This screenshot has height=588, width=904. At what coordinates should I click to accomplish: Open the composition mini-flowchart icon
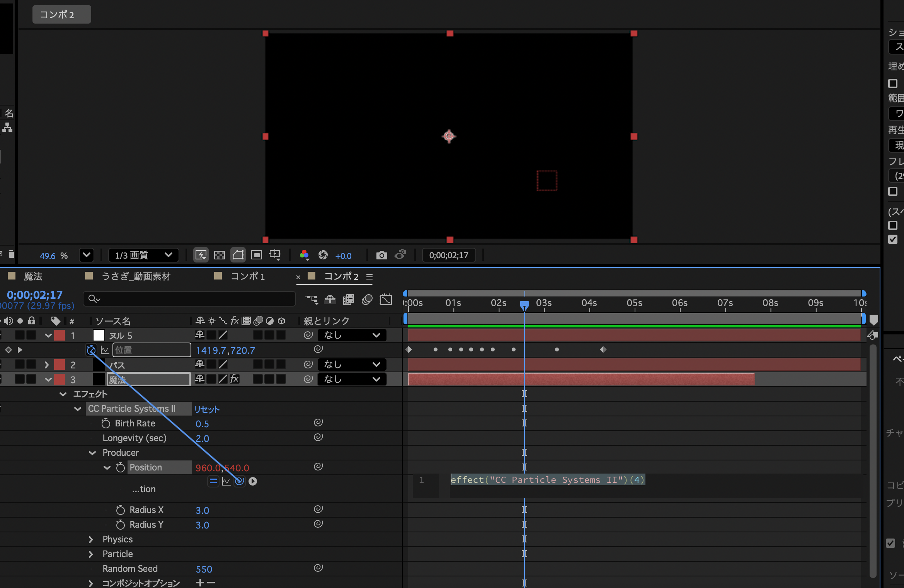312,300
